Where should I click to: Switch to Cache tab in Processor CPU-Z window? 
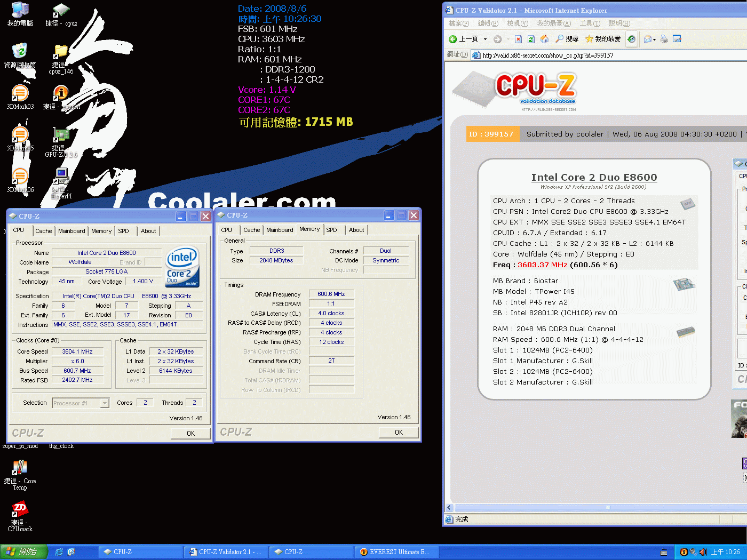click(x=44, y=231)
